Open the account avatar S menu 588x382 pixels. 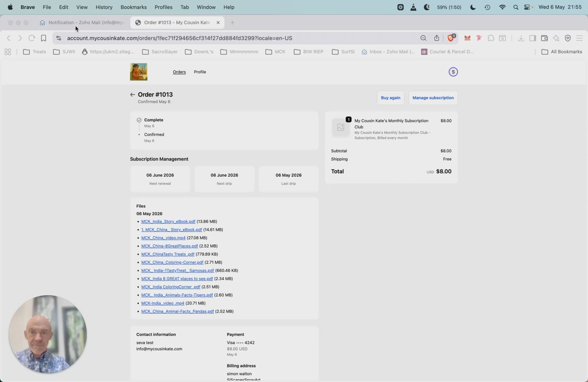[x=453, y=72]
